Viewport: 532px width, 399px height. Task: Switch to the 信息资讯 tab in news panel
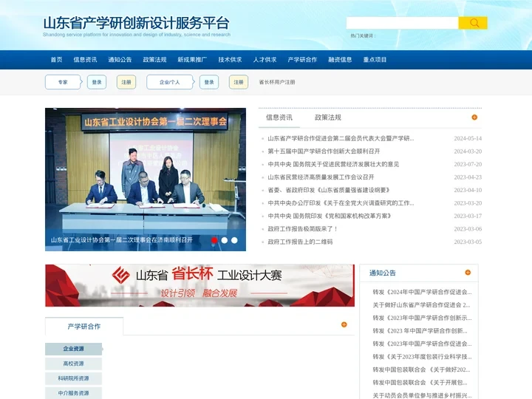click(279, 117)
